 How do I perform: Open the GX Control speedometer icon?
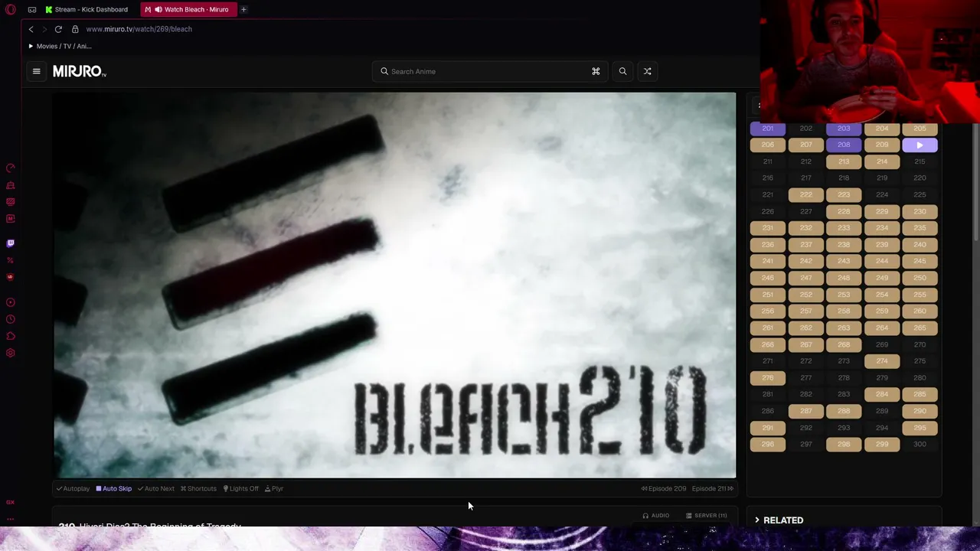point(11,168)
